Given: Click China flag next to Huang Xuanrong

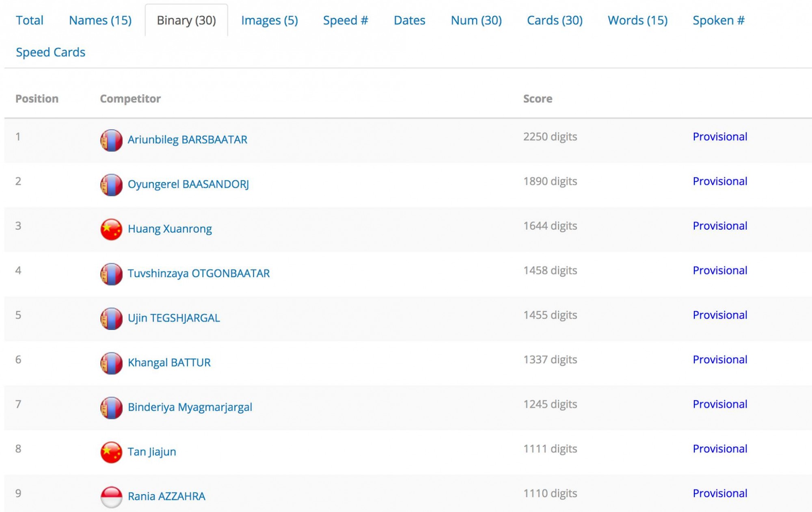Looking at the screenshot, I should click(111, 229).
